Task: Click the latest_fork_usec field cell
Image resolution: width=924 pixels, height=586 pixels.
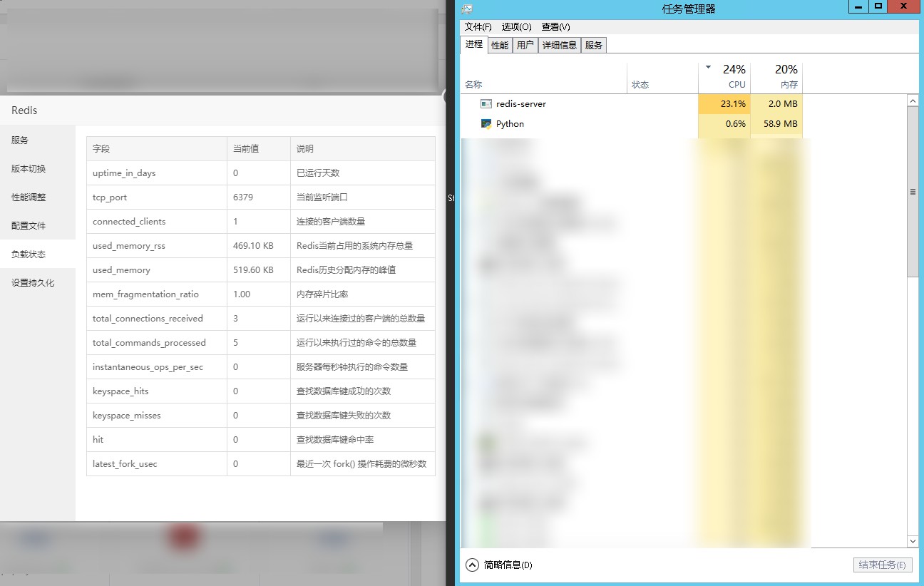Action: (157, 464)
